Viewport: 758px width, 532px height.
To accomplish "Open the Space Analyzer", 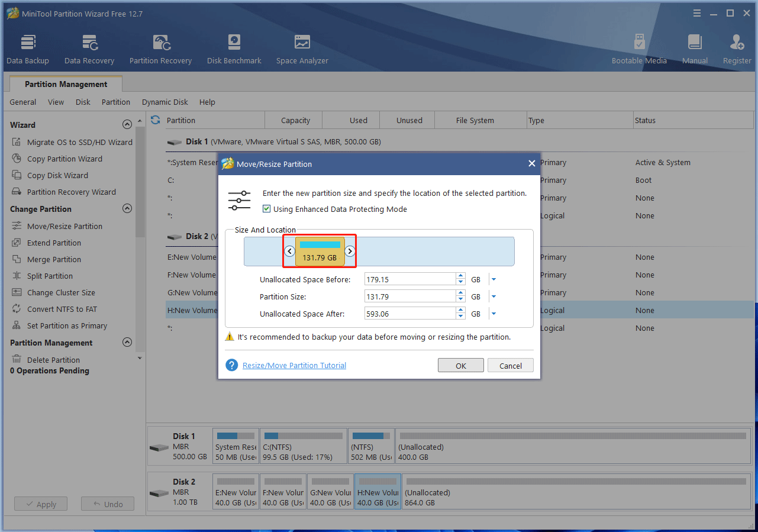I will tap(302, 50).
